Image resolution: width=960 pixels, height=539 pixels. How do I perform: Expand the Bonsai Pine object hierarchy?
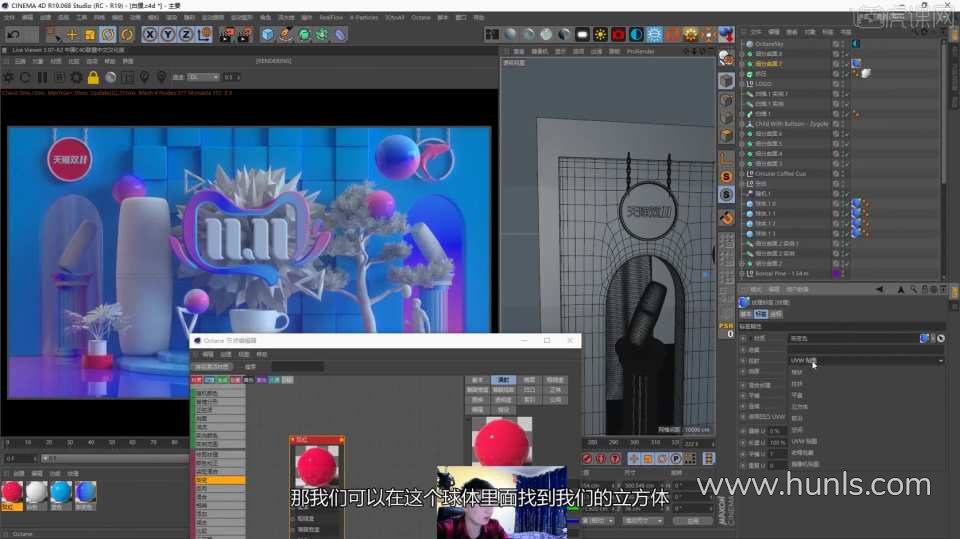742,273
